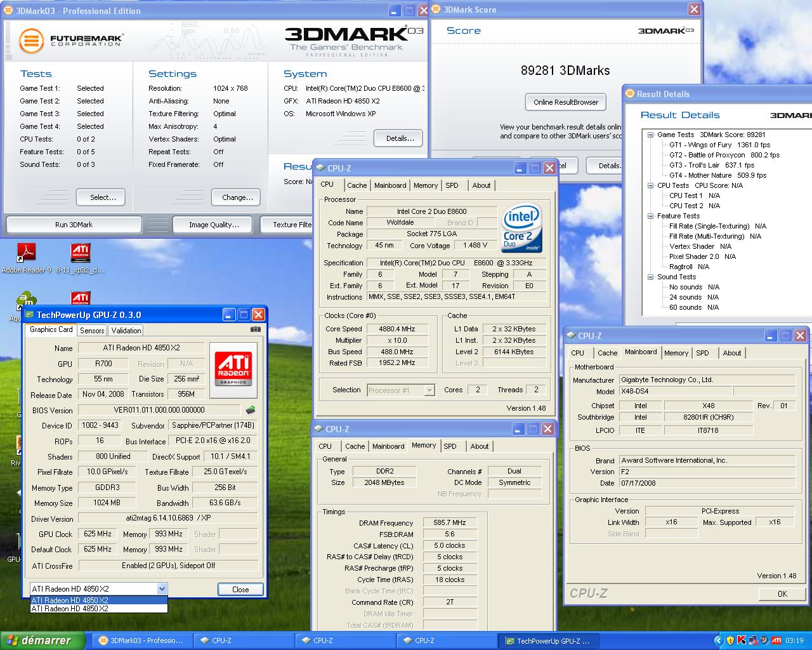Open the Adobe Reader 9 desktop shortcut
Screen dimensions: 812x650
coord(26,253)
